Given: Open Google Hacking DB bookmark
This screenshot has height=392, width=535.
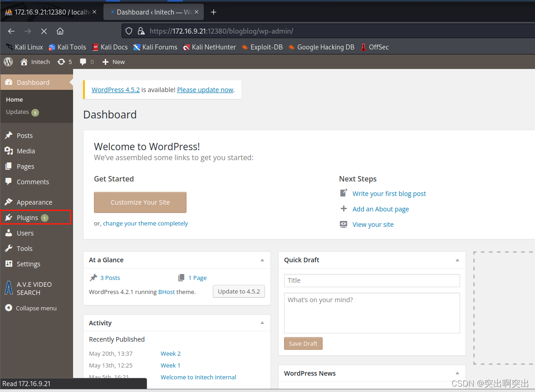Looking at the screenshot, I should click(x=321, y=47).
